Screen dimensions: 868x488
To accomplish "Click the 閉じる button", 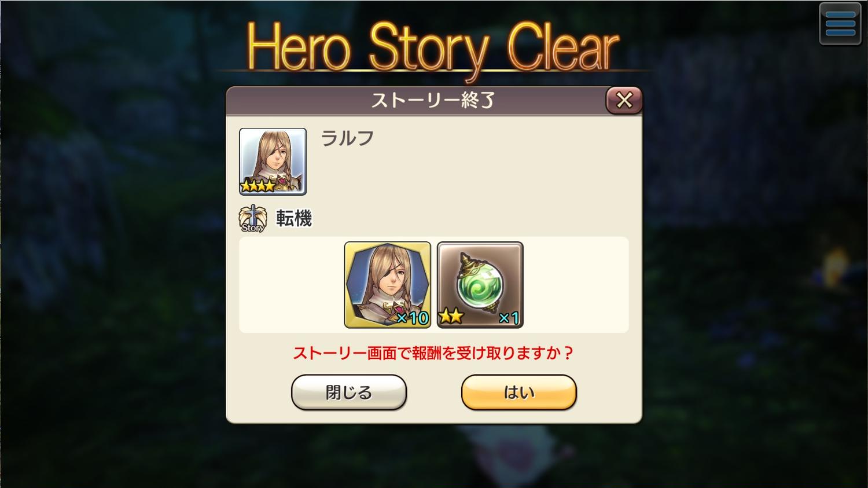I will click(x=349, y=392).
